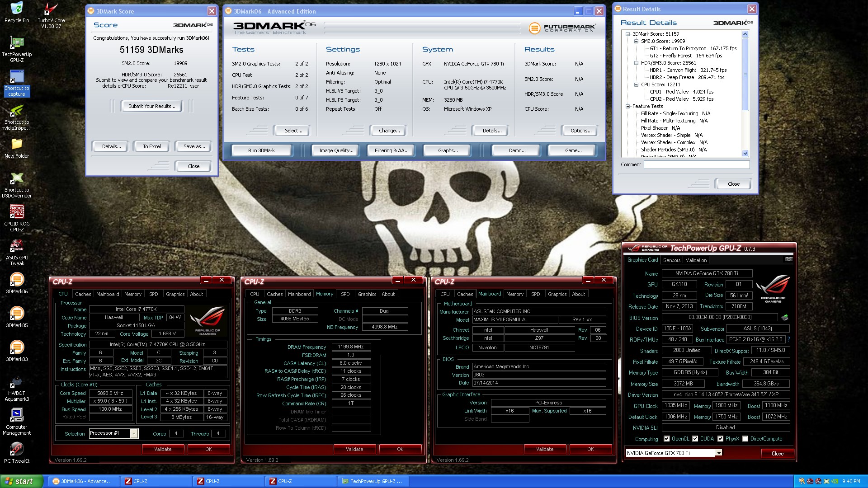Toggle the PhysX checkbox in GPU-Z
The height and width of the screenshot is (488, 868).
tap(721, 439)
